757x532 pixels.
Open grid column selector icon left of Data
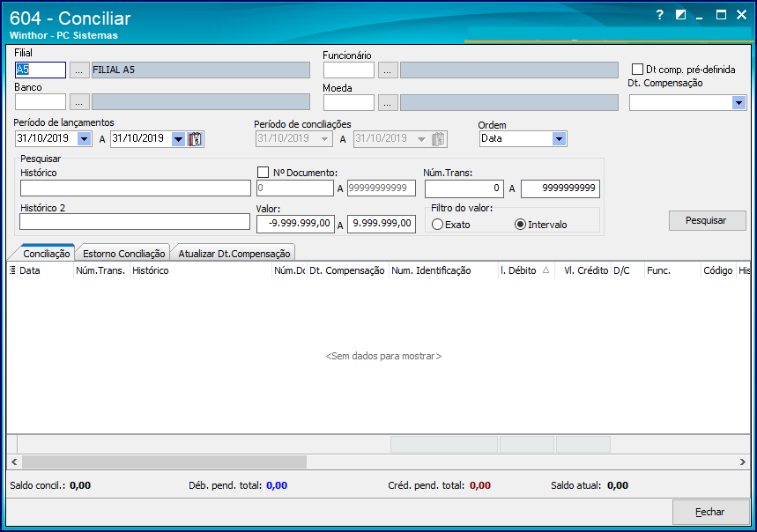(x=12, y=270)
